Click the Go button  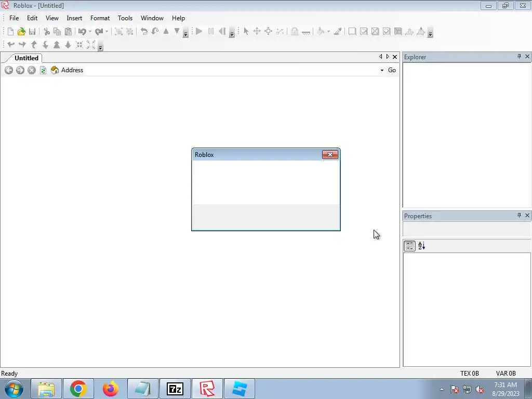[392, 70]
